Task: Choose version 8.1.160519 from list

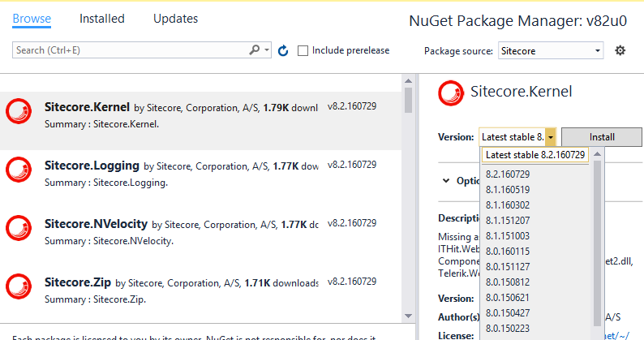Action: [x=508, y=190]
